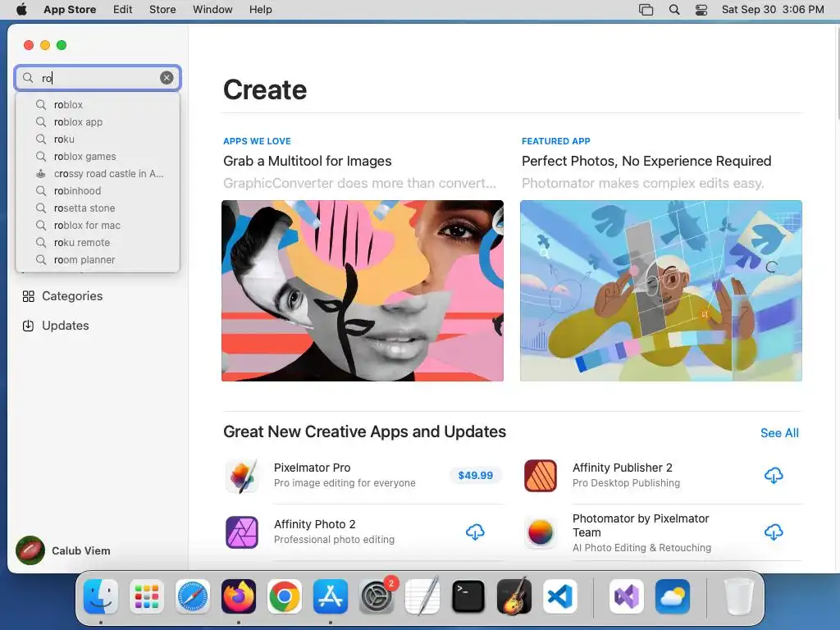Launch GarageBand from the Dock
The image size is (840, 630).
coord(514,596)
